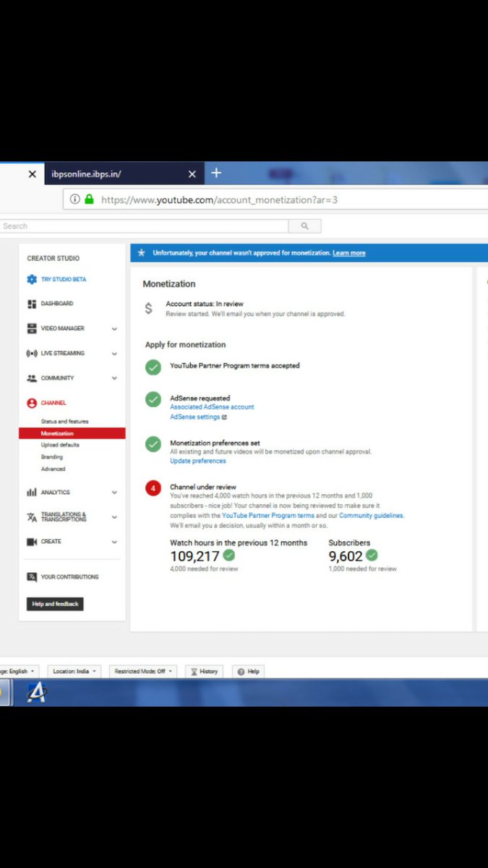This screenshot has height=868, width=488.
Task: Open Branding in Channel menu
Action: [52, 457]
